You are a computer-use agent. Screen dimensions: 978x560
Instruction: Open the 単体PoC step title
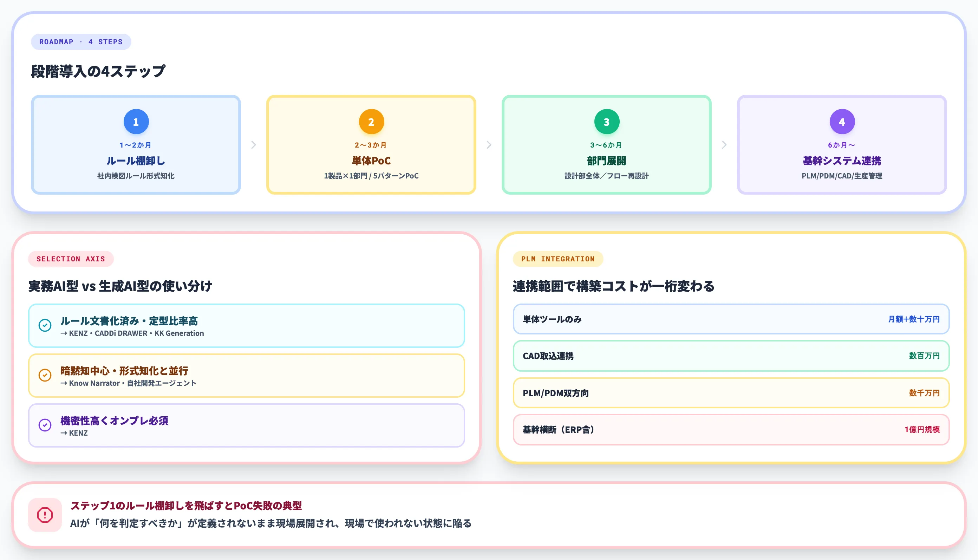click(x=371, y=161)
